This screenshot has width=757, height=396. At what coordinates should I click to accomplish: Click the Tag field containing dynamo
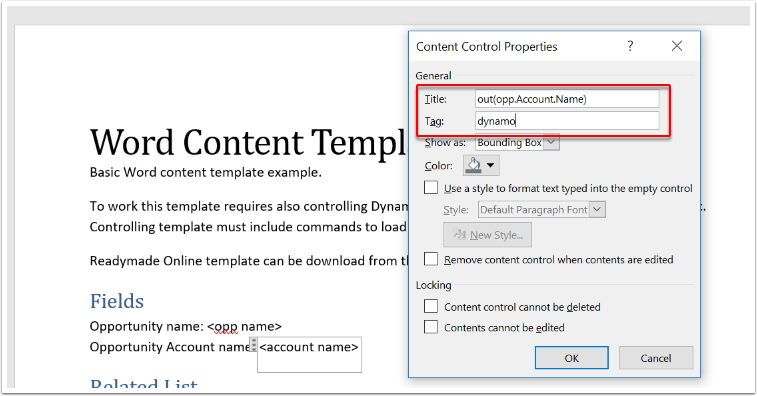(x=567, y=121)
